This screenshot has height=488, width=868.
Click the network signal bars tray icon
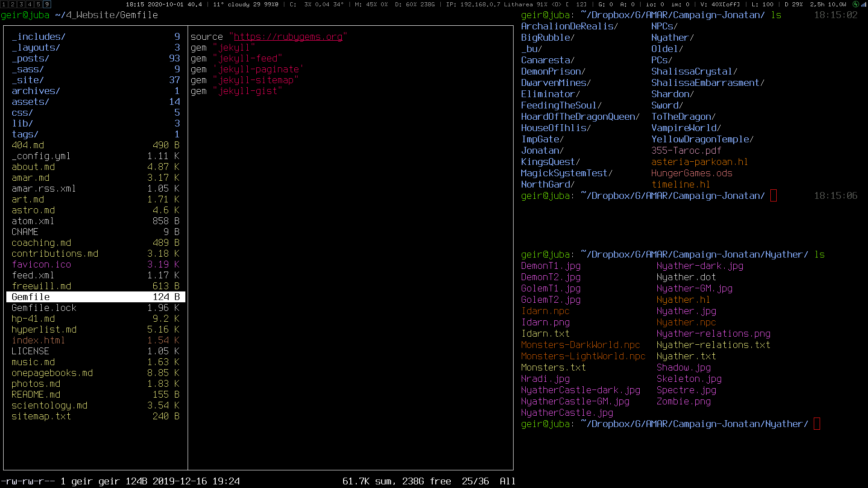pyautogui.click(x=863, y=5)
